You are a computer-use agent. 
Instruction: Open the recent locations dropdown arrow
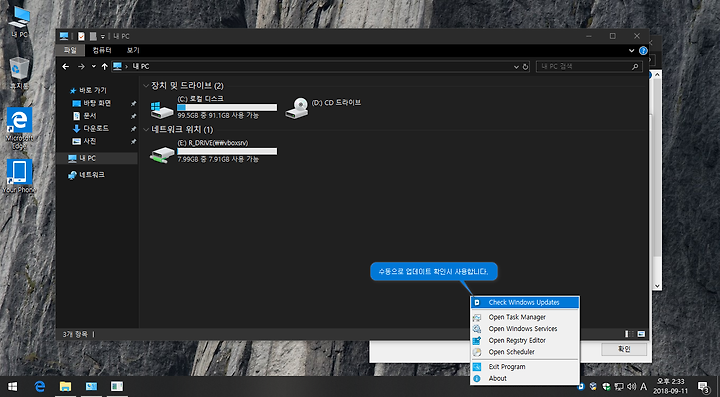94,67
